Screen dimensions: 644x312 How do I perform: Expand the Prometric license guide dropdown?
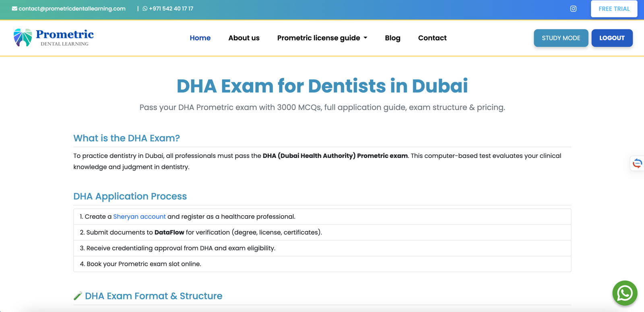coord(318,38)
